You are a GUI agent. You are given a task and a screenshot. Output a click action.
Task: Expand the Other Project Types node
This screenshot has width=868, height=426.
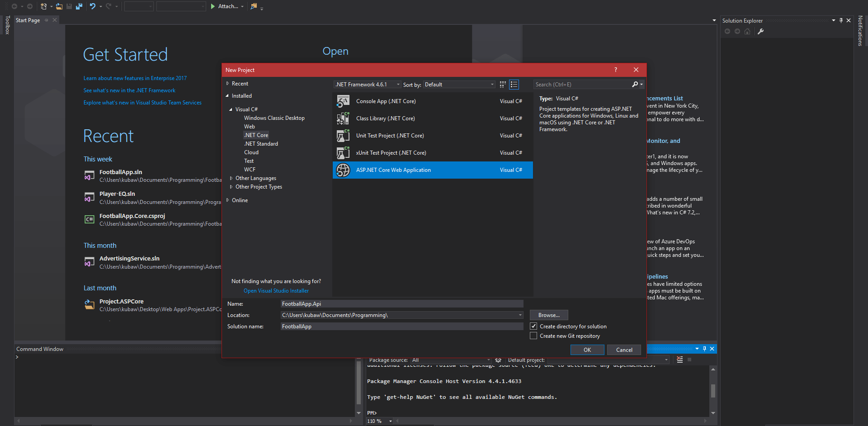(x=231, y=187)
